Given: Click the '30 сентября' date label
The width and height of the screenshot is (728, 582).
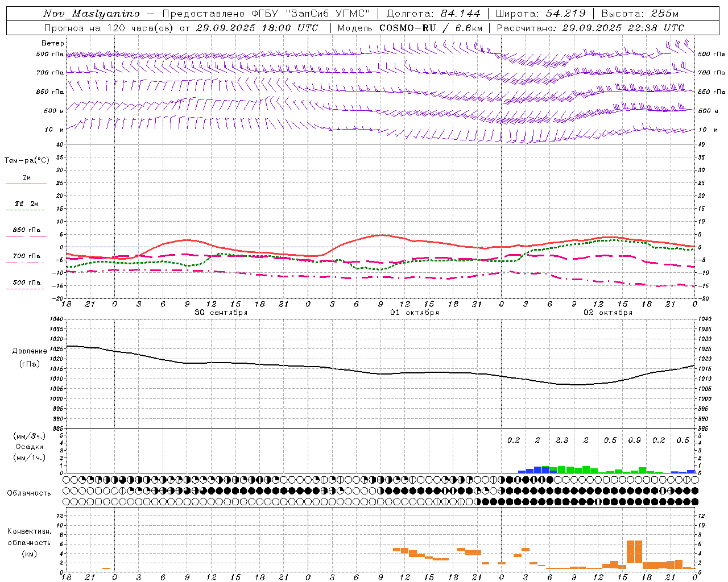Looking at the screenshot, I should coord(221,313).
